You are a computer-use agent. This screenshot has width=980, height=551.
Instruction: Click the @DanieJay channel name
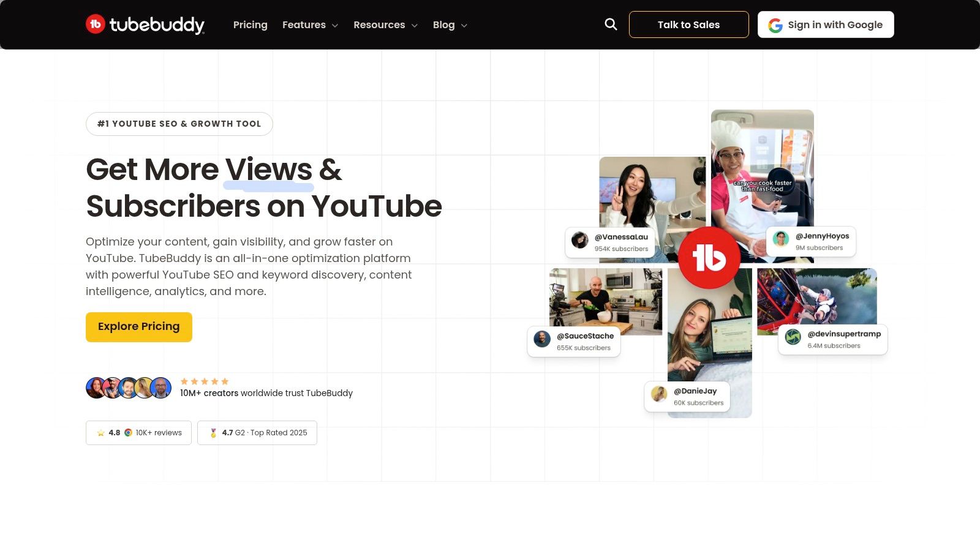coord(695,391)
